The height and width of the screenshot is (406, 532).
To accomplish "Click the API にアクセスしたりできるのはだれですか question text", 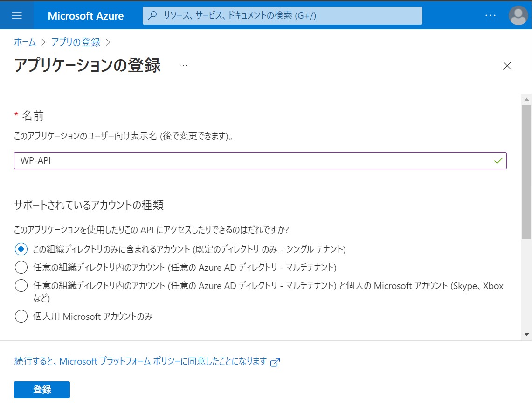I will coord(152,230).
